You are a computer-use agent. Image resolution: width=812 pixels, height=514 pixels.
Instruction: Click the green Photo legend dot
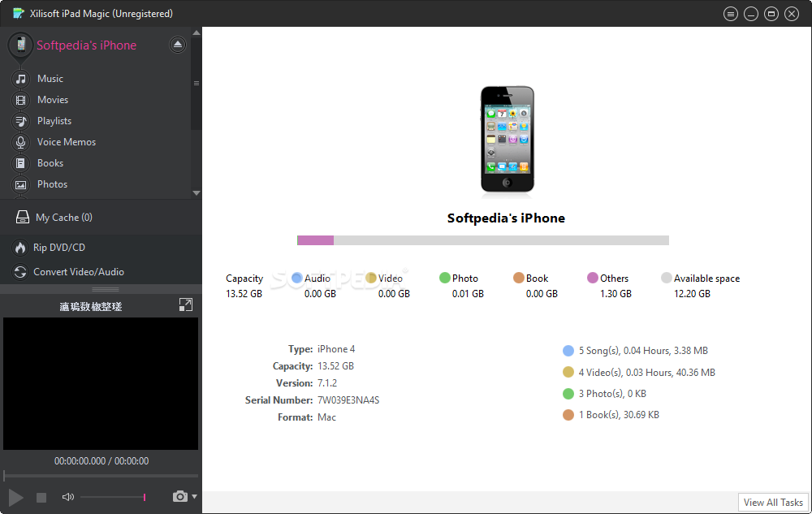445,278
